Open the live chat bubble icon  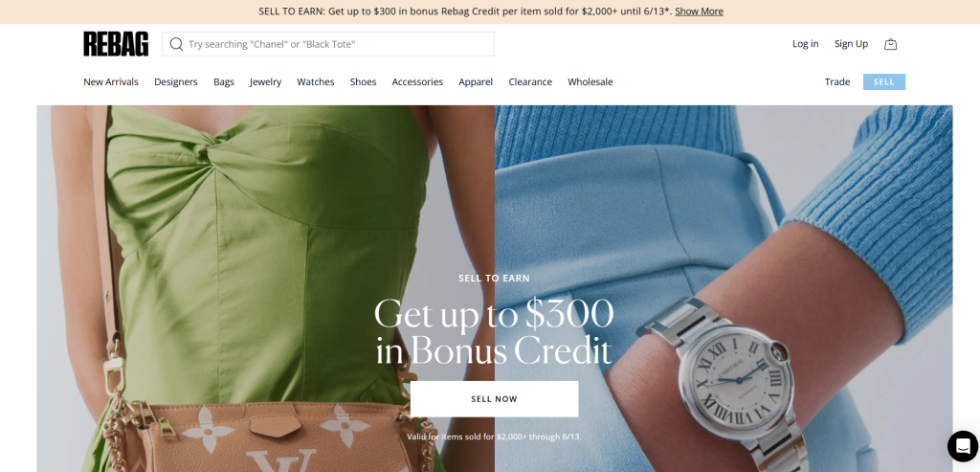963,446
